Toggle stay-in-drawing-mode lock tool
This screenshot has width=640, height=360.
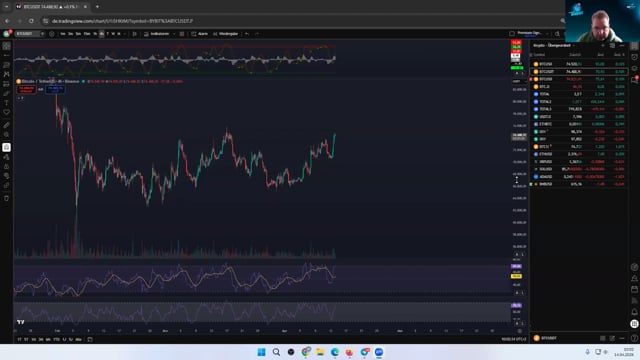pyautogui.click(x=7, y=157)
